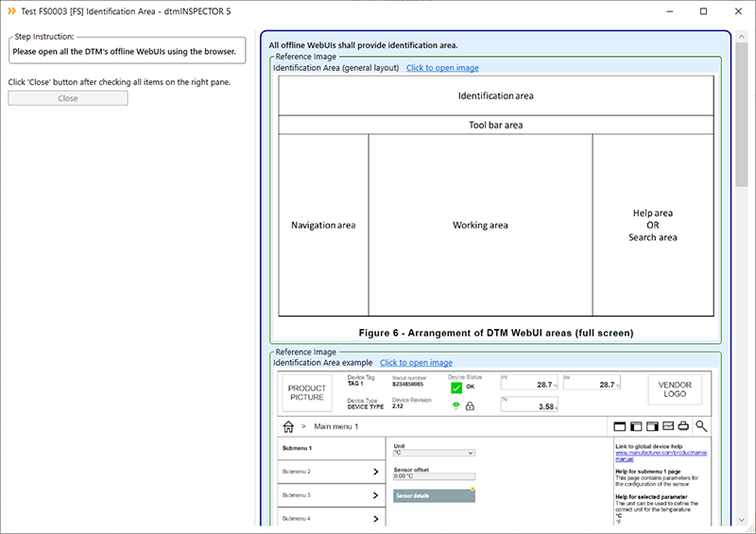Click the scrollbar down arrow

741,520
